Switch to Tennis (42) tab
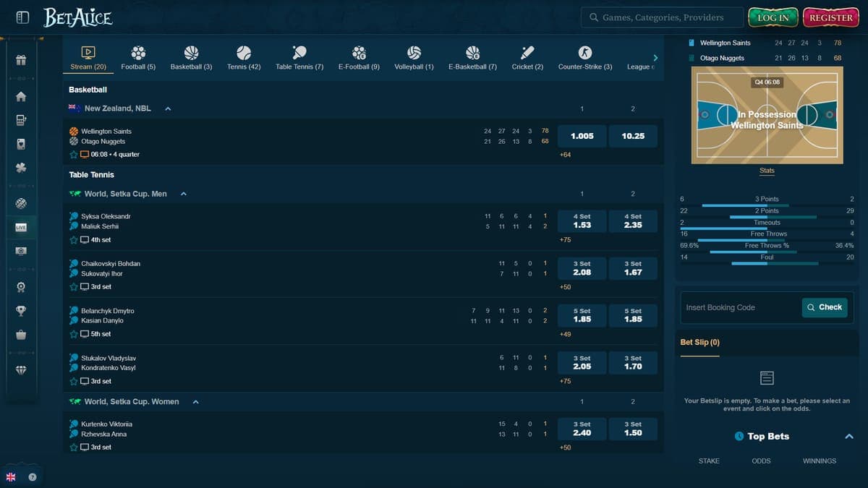 pos(244,58)
